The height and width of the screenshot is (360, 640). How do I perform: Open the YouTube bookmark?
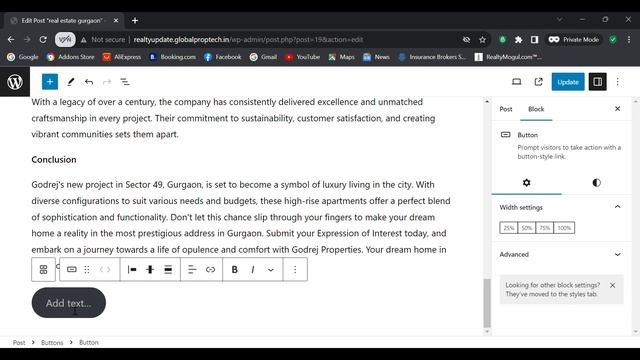[x=302, y=57]
